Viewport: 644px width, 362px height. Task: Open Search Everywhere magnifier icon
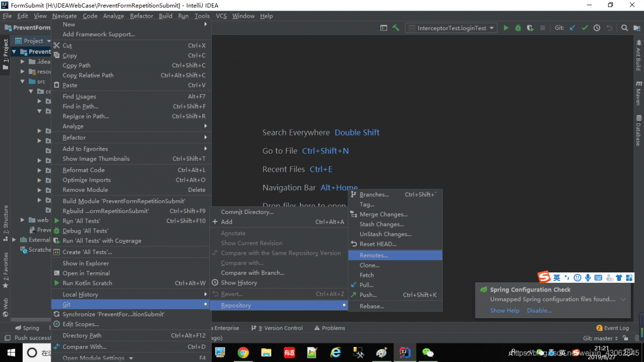(x=624, y=28)
